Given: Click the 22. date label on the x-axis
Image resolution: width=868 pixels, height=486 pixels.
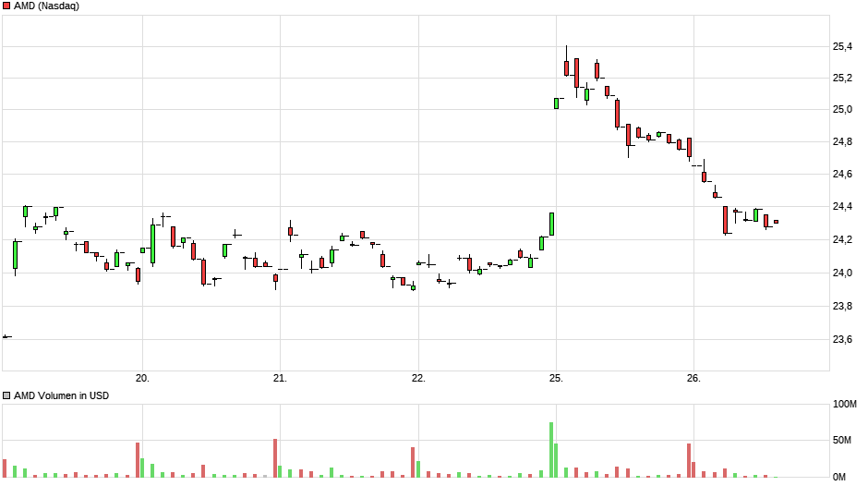Looking at the screenshot, I should pos(418,378).
